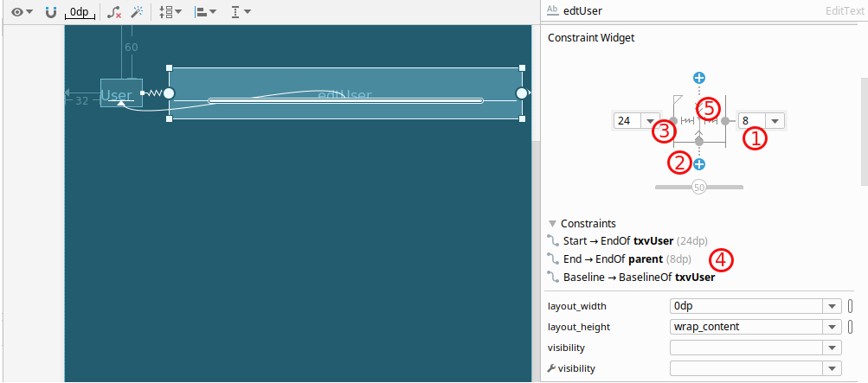This screenshot has width=868, height=383.
Task: Open the Guidelines tool dropdown
Action: click(241, 11)
